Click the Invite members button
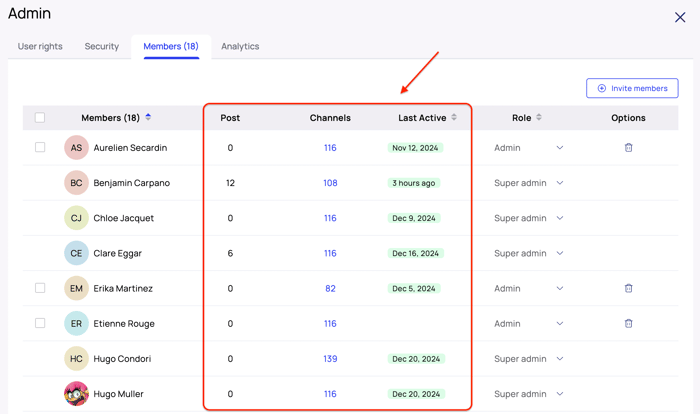The image size is (700, 414). coord(632,88)
